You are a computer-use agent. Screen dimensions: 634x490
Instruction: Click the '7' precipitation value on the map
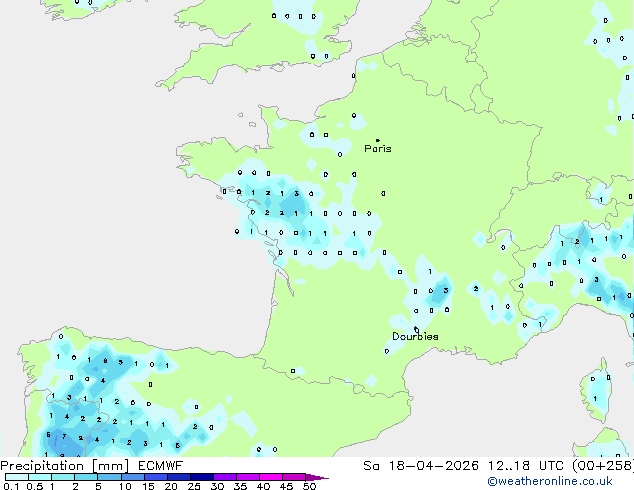64,436
